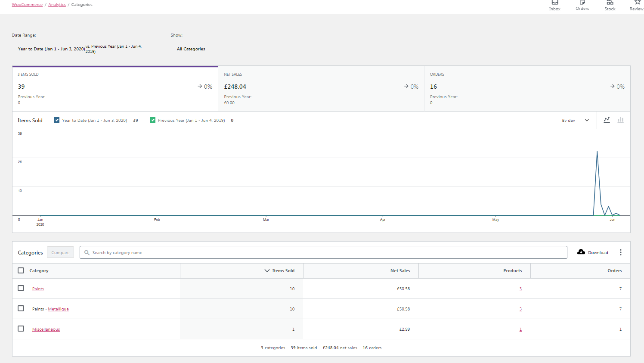Open the table options three-dot menu
This screenshot has height=363, width=644.
pyautogui.click(x=620, y=252)
